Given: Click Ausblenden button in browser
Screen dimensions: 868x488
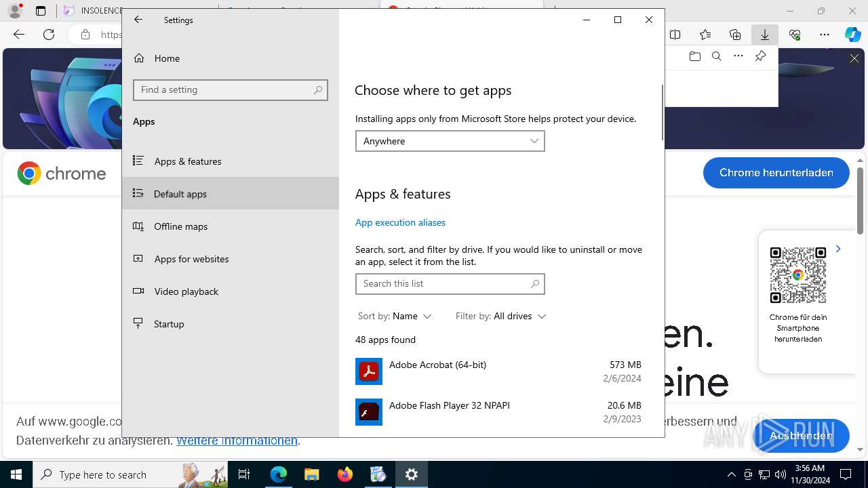Looking at the screenshot, I should 801,436.
